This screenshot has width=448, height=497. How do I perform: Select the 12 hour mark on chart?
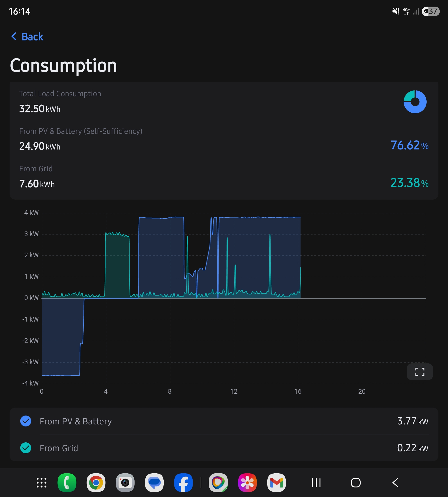click(x=234, y=391)
